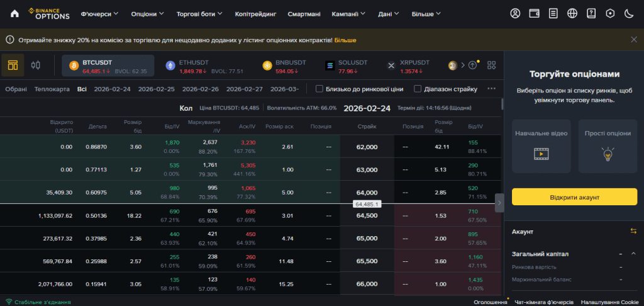644x306 pixels.
Task: Click the option chain vertical scrollbar
Action: coord(502,104)
